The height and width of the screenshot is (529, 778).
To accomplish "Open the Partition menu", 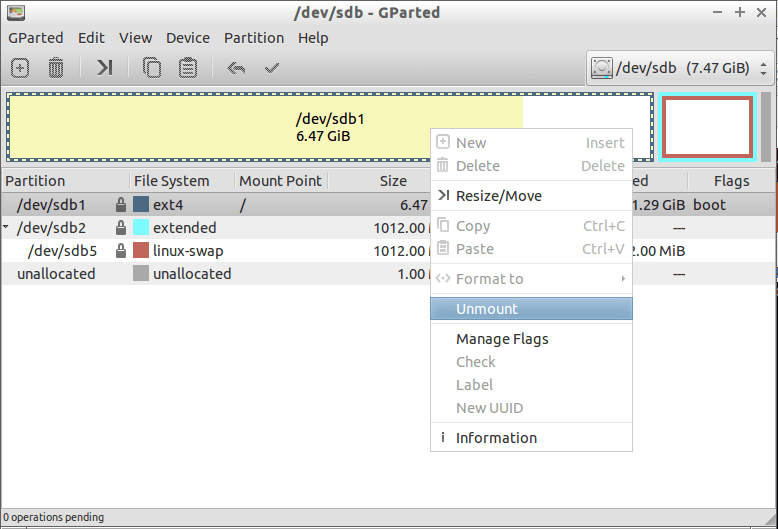I will pos(254,38).
